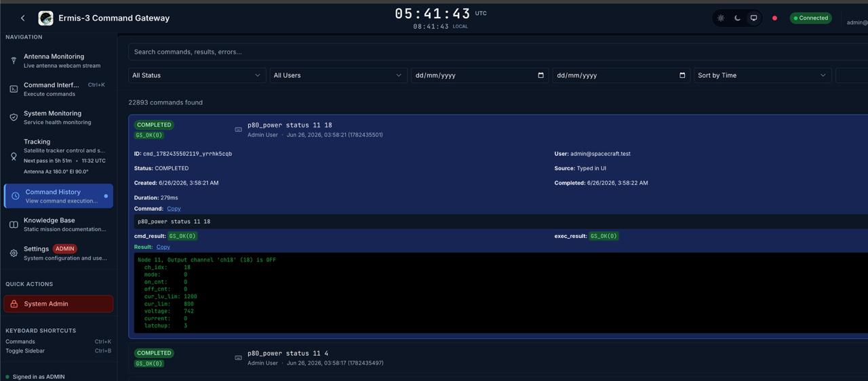Click the System Monitoring shield icon

[14, 117]
